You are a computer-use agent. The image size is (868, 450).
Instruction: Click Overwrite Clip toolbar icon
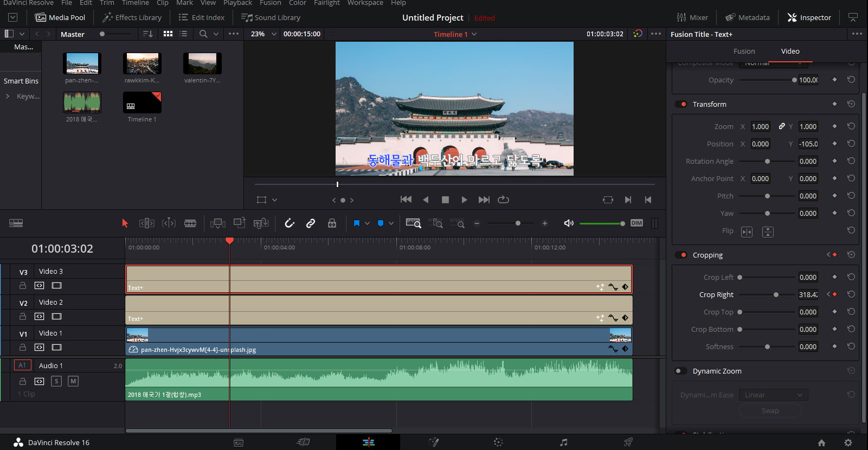click(x=240, y=223)
